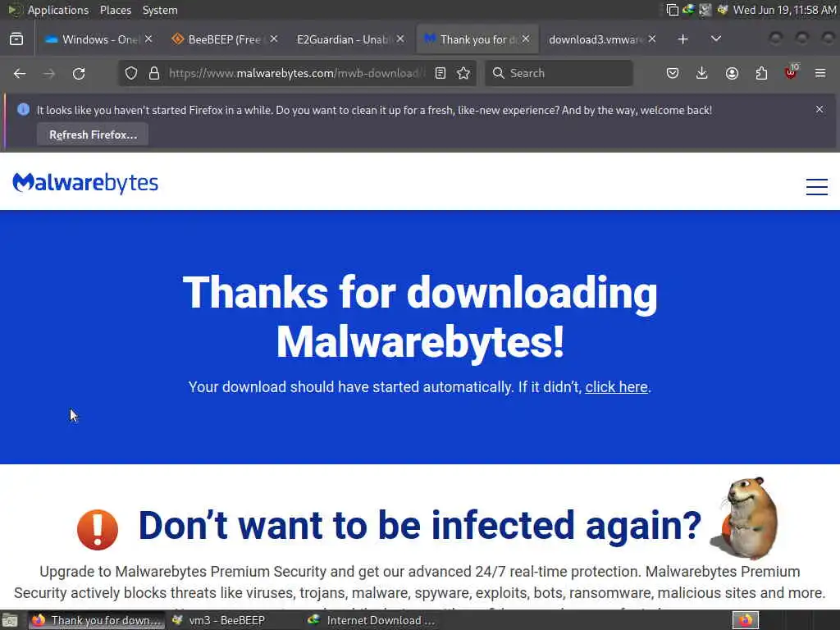Click the Internet Download Manager tray icon
Screen dimensions: 840x630
[x=688, y=10]
